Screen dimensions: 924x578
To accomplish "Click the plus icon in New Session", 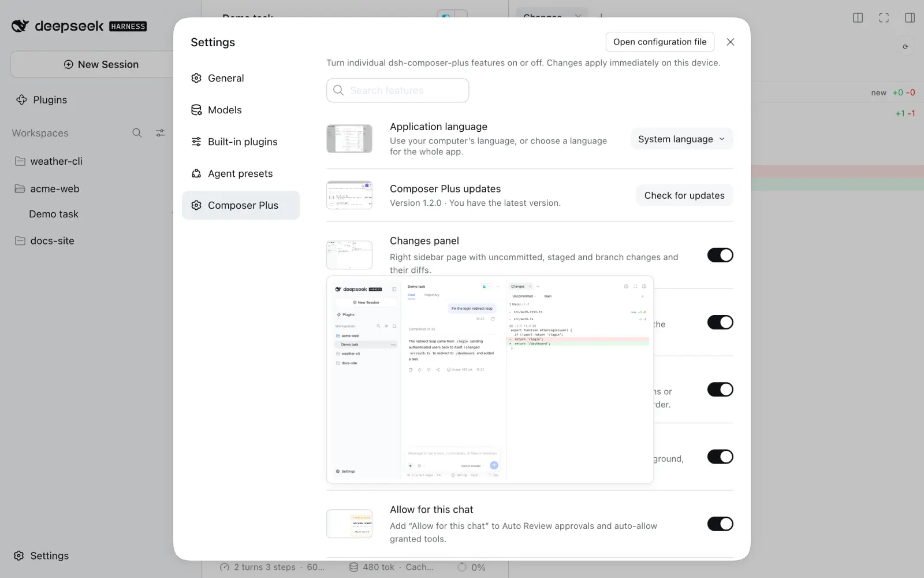I will 68,64.
